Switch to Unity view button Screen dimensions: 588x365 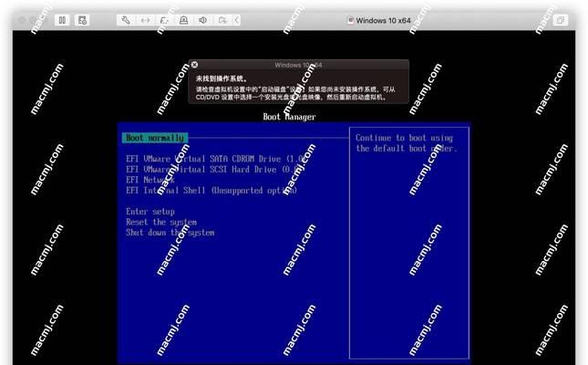tap(561, 20)
